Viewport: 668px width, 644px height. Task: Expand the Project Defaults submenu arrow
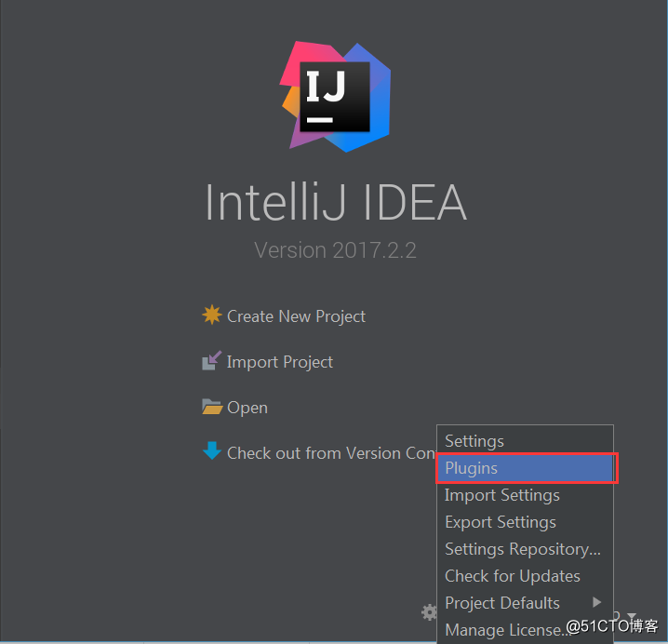tap(597, 602)
